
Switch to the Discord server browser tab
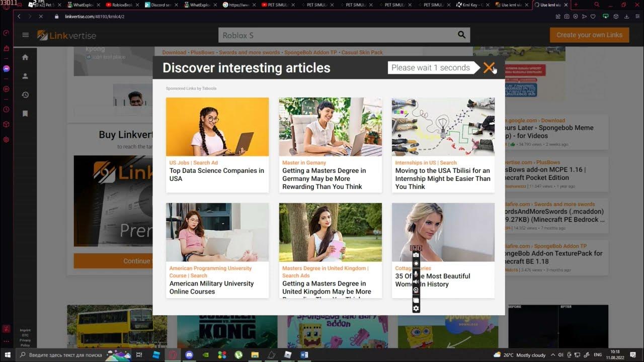point(162,5)
